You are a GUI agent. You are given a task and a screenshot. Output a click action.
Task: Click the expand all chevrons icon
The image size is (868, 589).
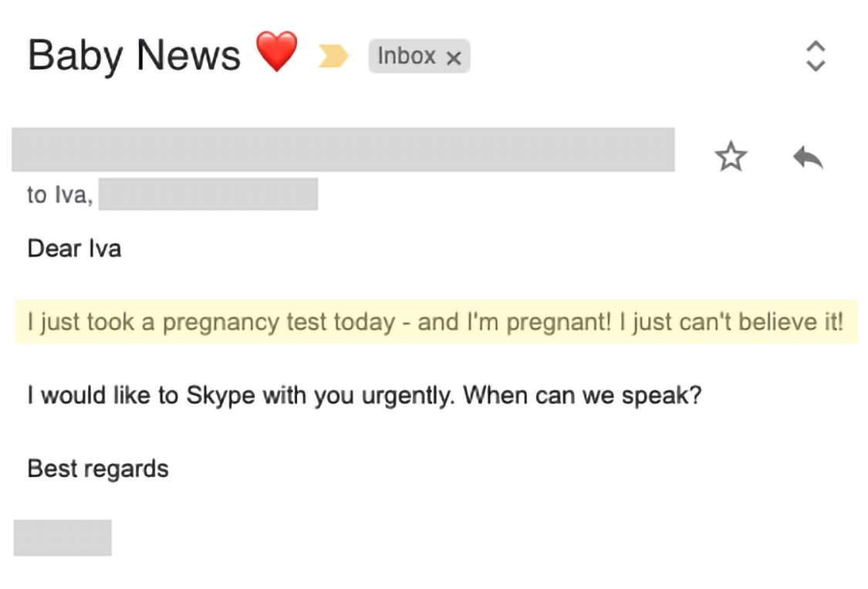(x=816, y=56)
